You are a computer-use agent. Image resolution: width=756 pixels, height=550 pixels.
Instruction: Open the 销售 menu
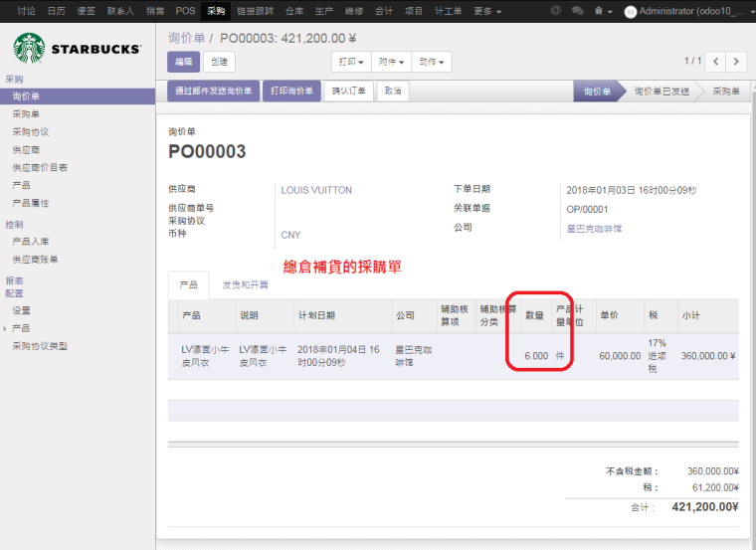point(155,11)
